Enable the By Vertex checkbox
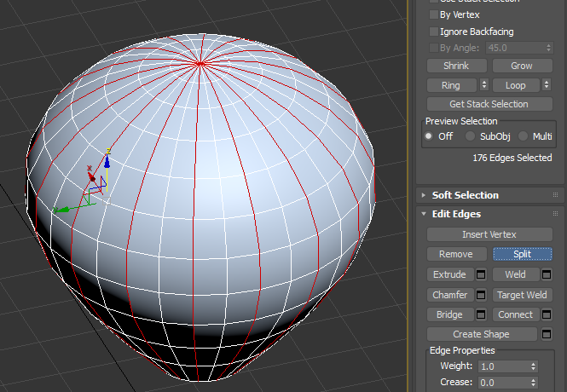This screenshot has height=392, width=567. (x=434, y=14)
